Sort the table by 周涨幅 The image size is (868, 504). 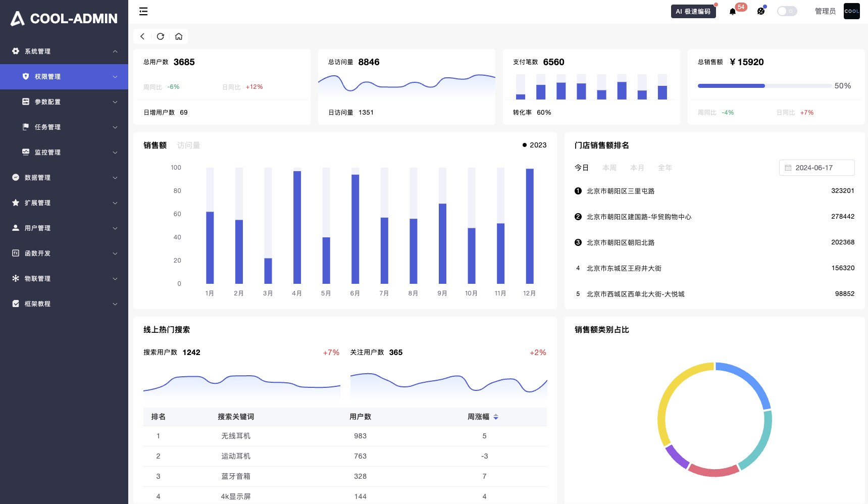coord(495,417)
